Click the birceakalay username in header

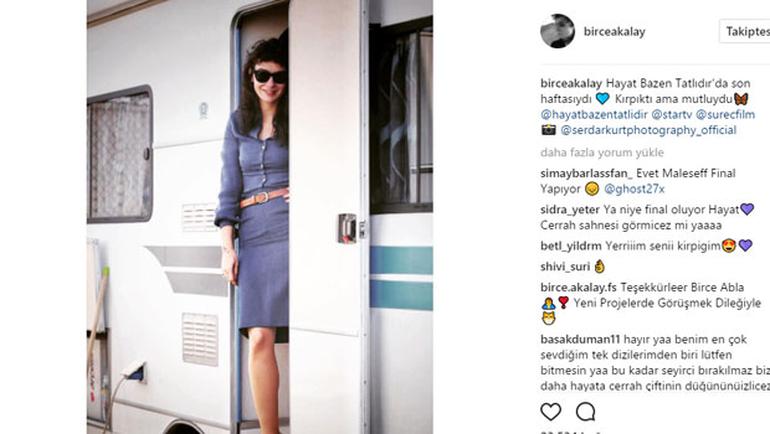point(614,31)
